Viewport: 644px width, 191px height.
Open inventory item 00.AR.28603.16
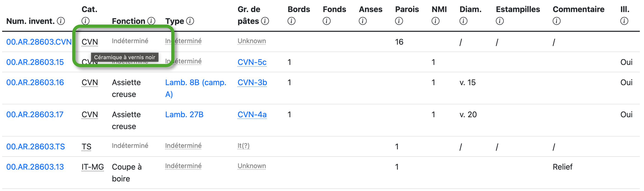click(35, 82)
